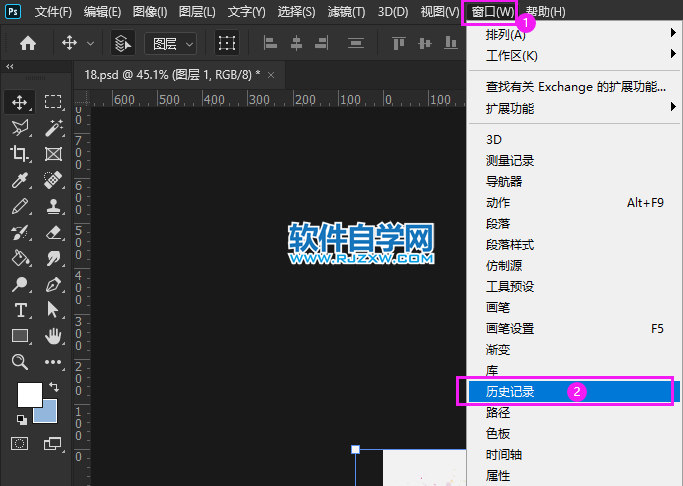Select the Crop tool

20,154
